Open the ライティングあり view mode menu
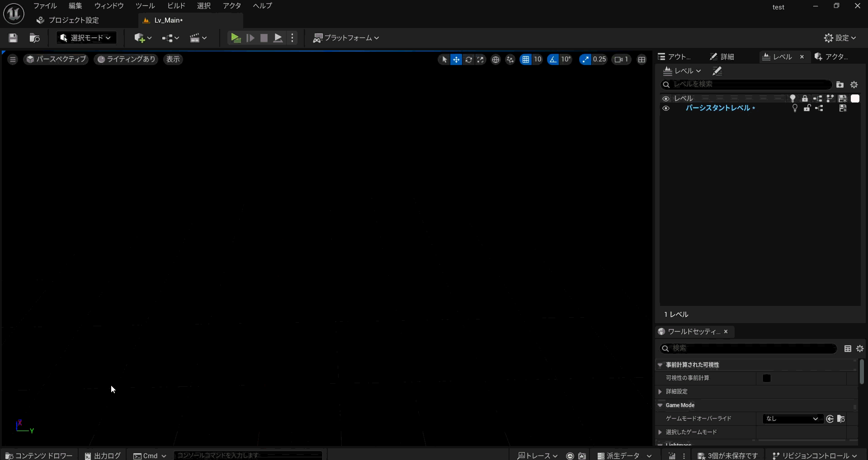868x460 pixels. [x=126, y=59]
